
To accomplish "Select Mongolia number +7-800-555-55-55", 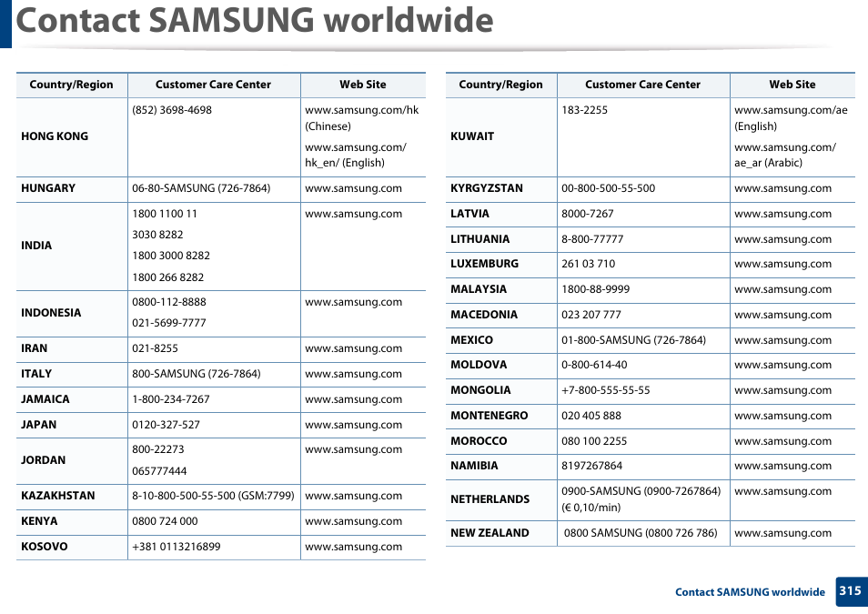I will [606, 390].
